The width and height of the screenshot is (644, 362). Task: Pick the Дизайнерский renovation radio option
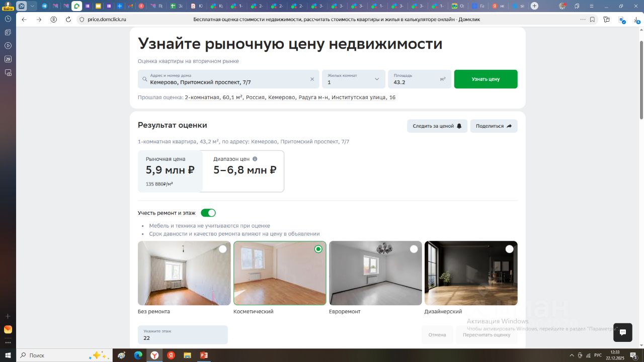click(x=509, y=249)
